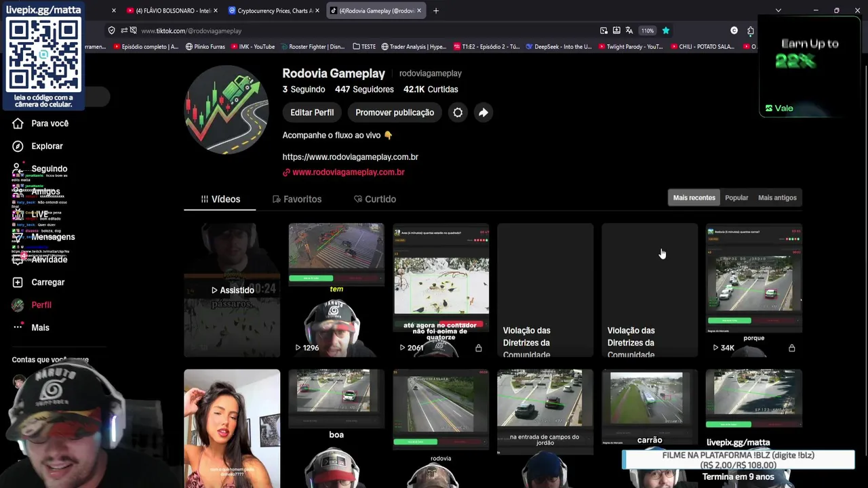Screen dimensions: 868x488
Task: Open the Perfil sidebar item
Action: (x=32, y=305)
